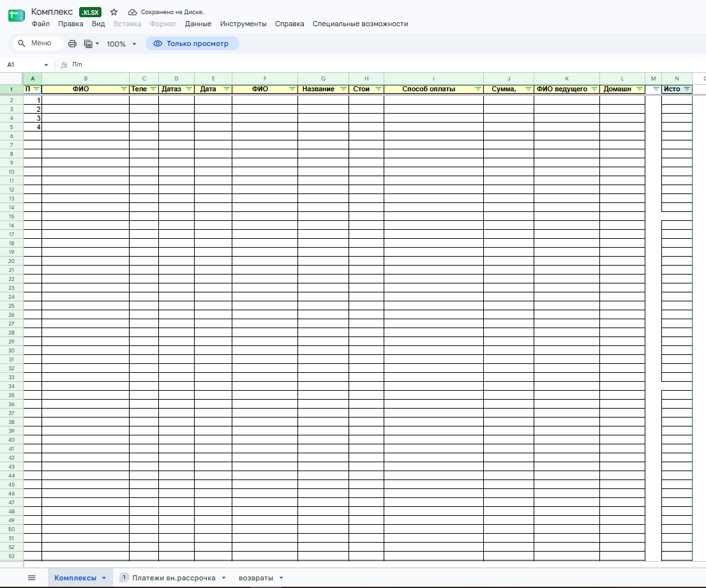Screen dimensions: 706x588
Task: Switch to the возвраты sheet tab
Action: 256,578
